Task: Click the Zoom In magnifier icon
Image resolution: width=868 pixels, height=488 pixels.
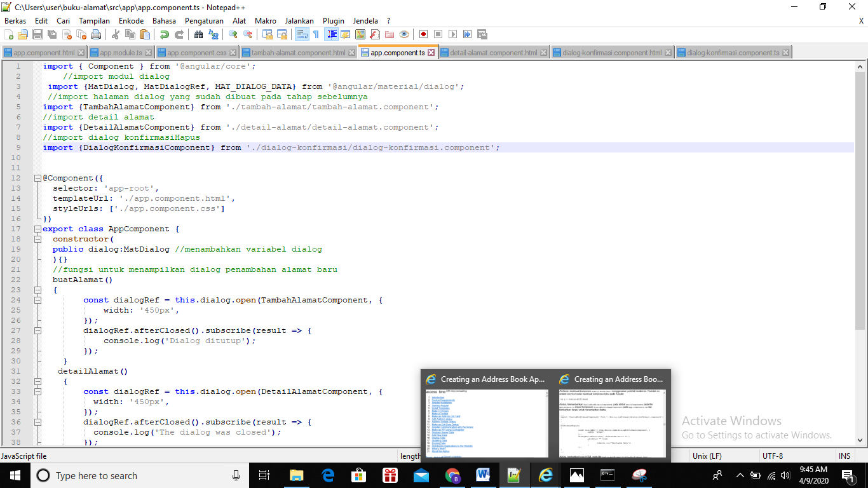Action: (233, 34)
